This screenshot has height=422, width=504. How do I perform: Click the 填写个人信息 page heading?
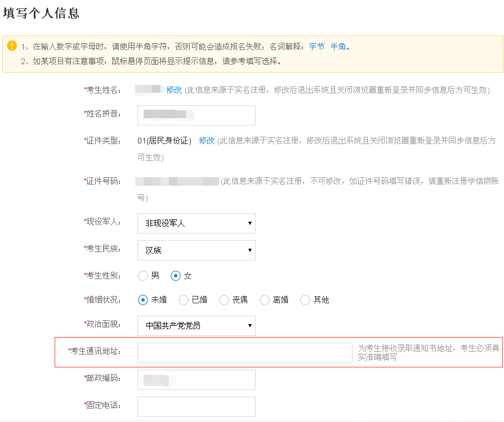point(41,14)
